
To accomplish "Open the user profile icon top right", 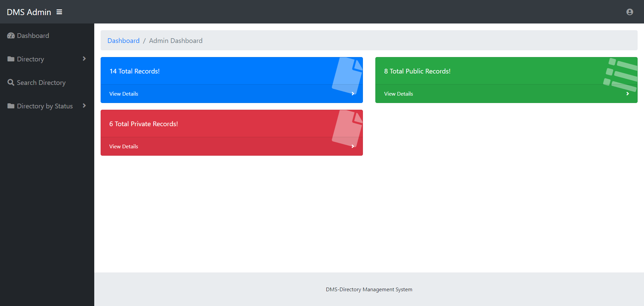I will point(630,12).
